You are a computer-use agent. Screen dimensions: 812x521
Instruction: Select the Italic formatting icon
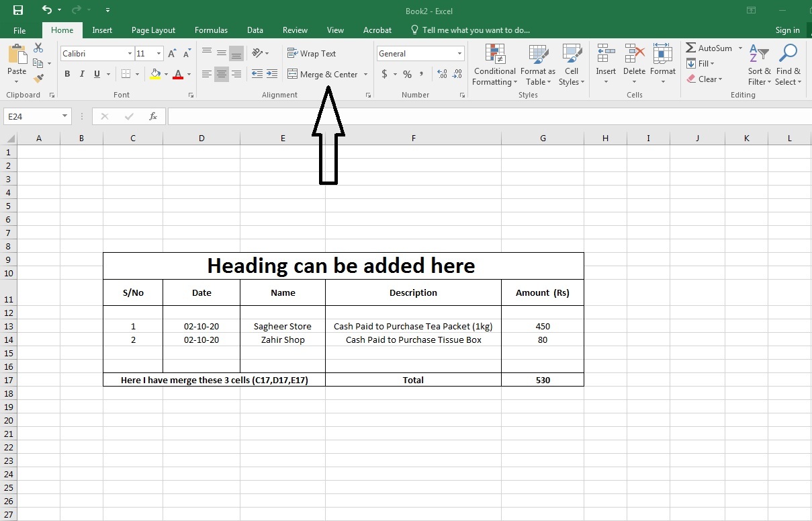pos(81,74)
